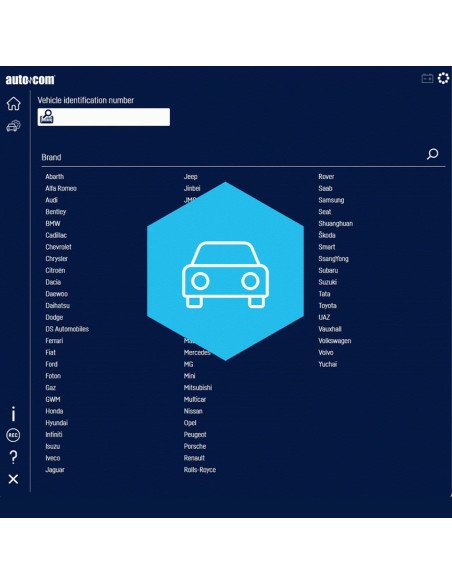The height and width of the screenshot is (584, 452).
Task: Pick Hyundai brand
Action: tap(56, 423)
